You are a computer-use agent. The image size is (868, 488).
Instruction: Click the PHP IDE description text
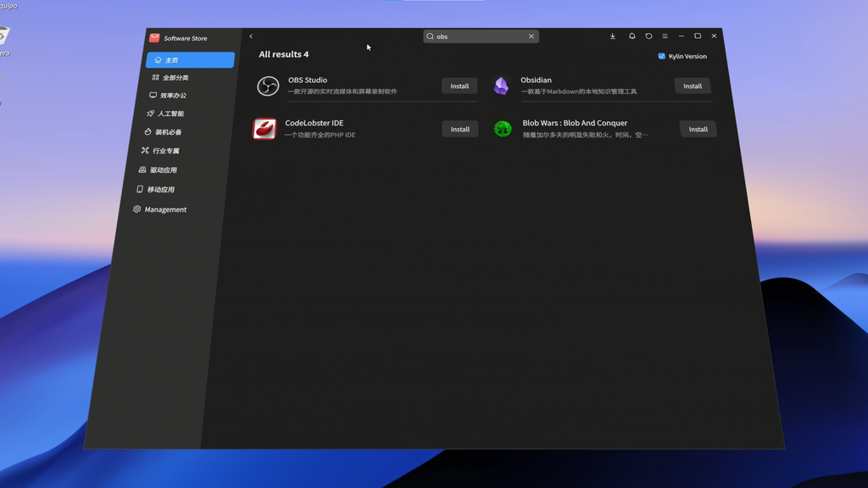[x=320, y=135]
